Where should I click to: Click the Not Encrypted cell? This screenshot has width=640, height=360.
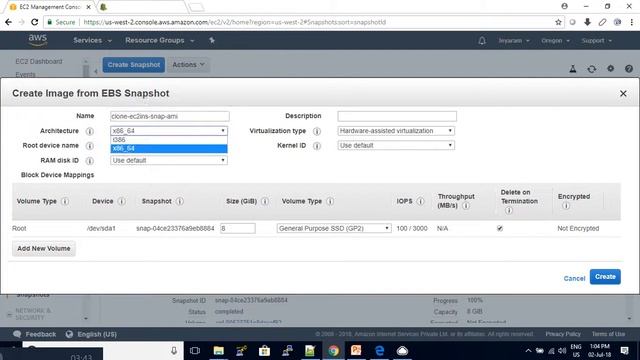click(578, 229)
